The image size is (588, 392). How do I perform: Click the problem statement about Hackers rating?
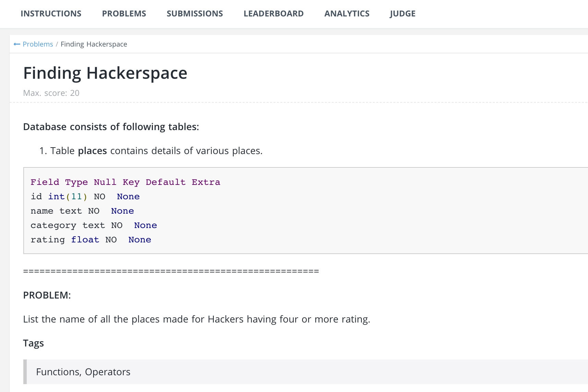[196, 319]
